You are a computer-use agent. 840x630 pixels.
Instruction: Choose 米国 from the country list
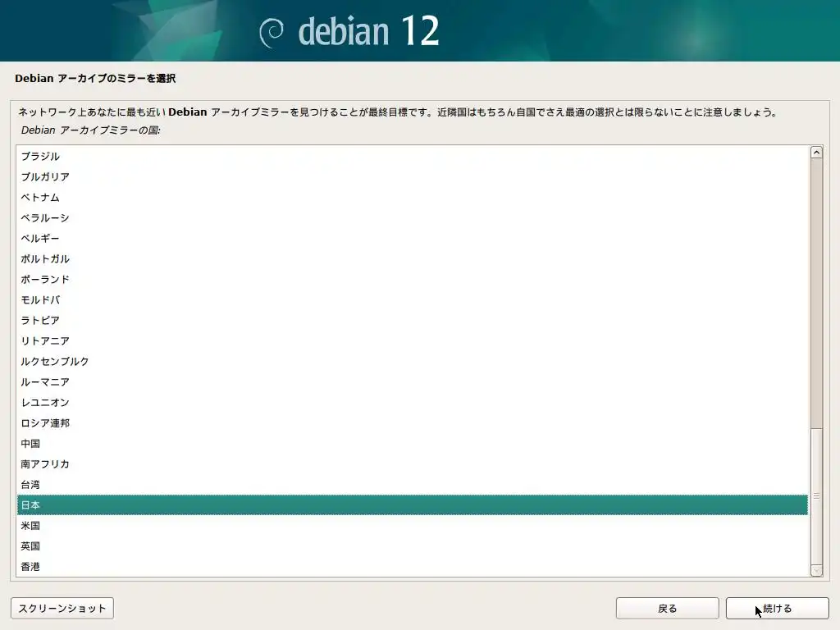[412, 526]
